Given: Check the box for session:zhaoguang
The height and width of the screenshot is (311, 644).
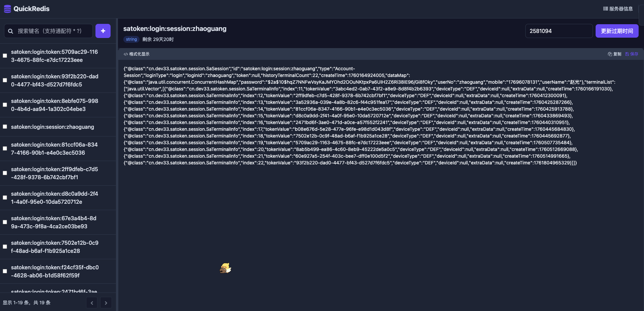Looking at the screenshot, I should 5,127.
